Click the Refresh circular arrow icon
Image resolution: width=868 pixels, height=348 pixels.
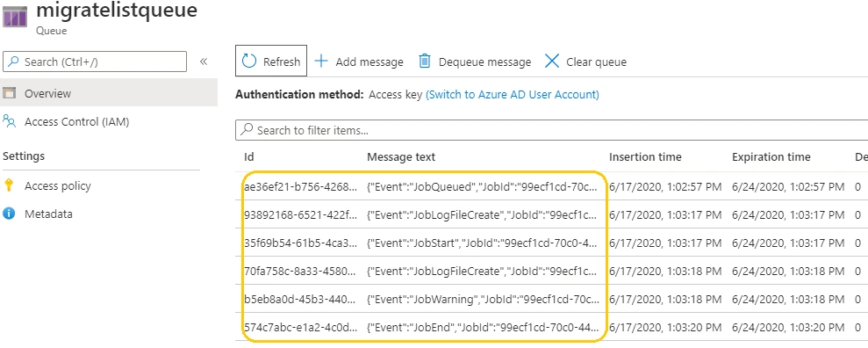[249, 62]
